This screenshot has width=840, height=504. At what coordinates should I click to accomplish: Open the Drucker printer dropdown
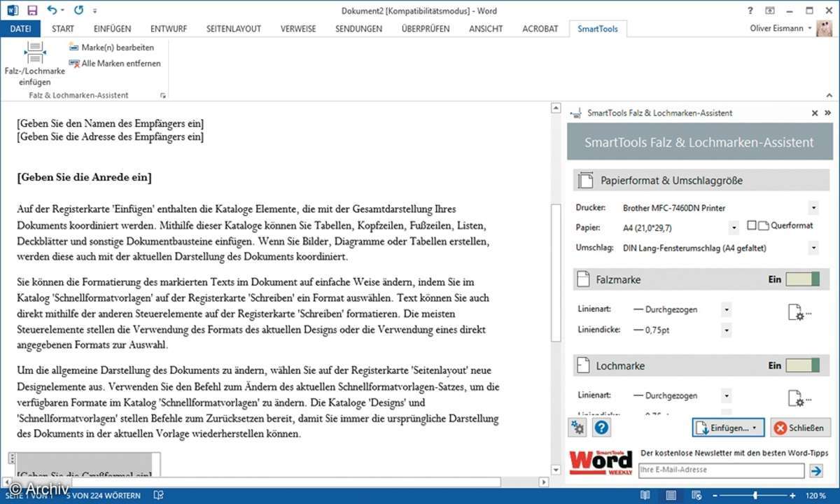pyautogui.click(x=813, y=208)
